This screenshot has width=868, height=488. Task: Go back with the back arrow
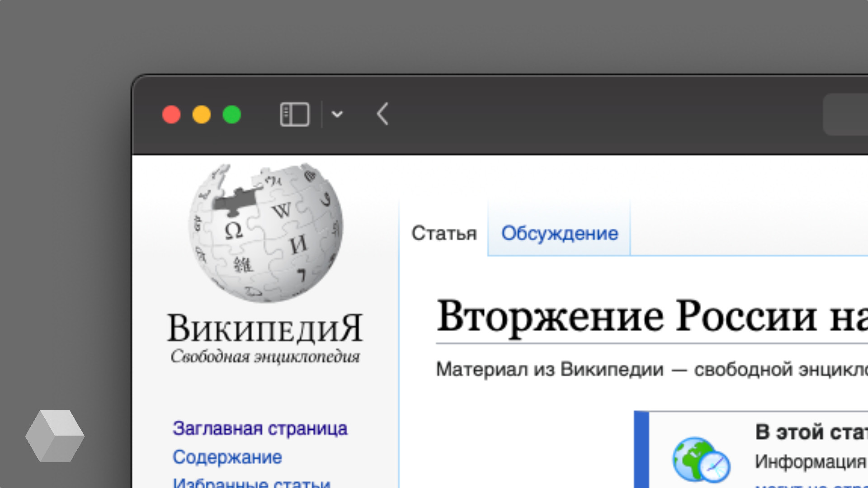pos(382,114)
